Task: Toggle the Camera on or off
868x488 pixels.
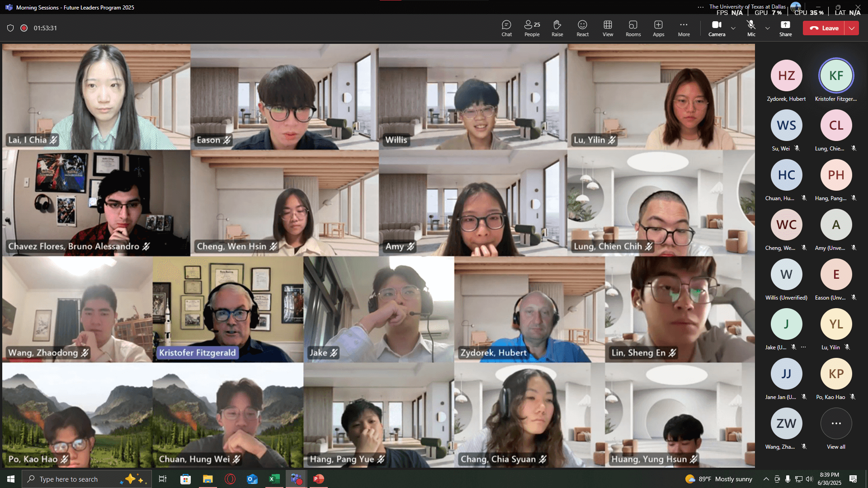Action: (x=717, y=28)
